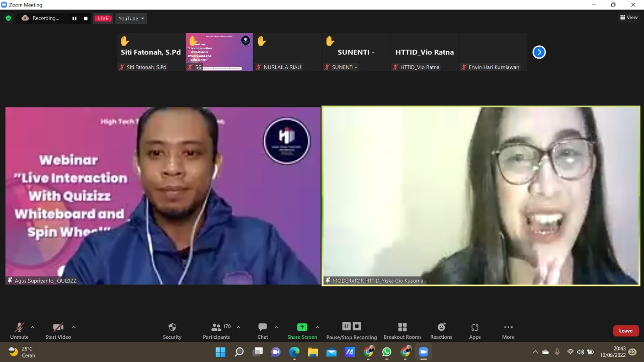Open the Windows Start menu
This screenshot has height=362, width=644.
pos(220,352)
